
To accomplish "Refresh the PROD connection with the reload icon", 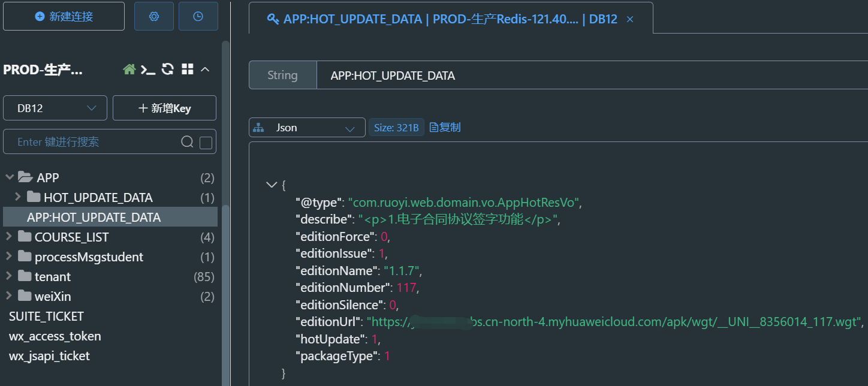I will click(x=168, y=70).
